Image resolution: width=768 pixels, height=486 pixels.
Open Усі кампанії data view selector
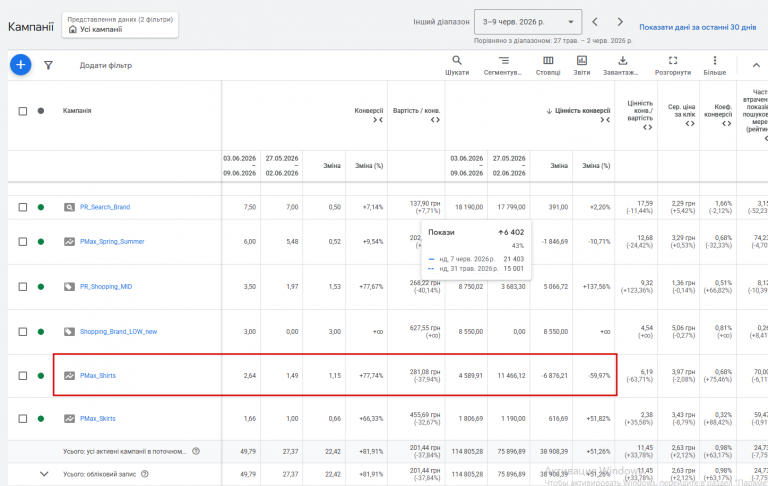tap(120, 25)
